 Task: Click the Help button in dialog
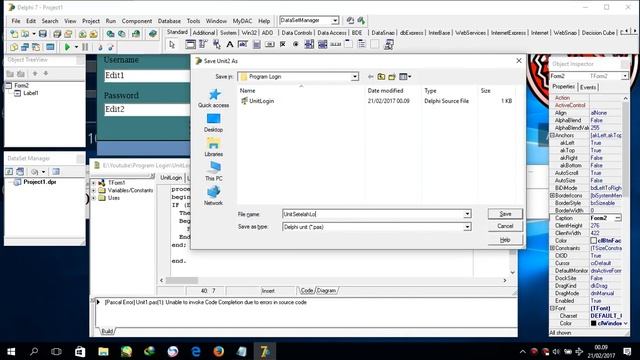click(505, 240)
